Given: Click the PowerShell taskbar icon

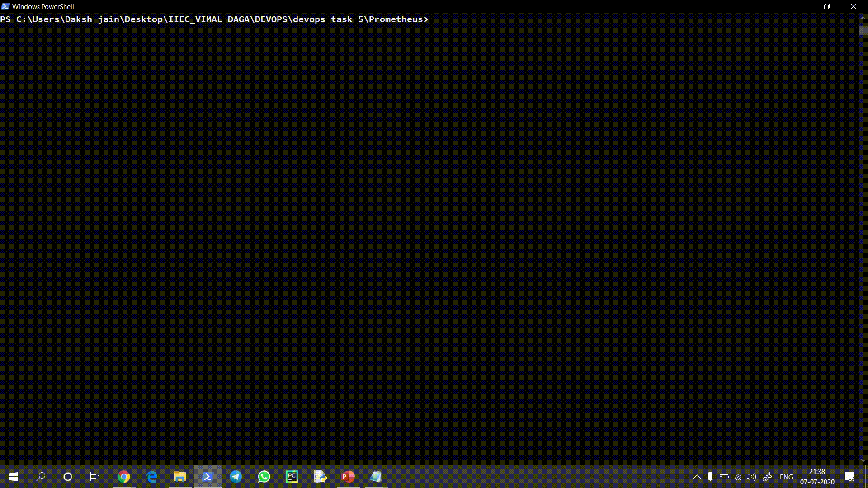Looking at the screenshot, I should [x=208, y=477].
